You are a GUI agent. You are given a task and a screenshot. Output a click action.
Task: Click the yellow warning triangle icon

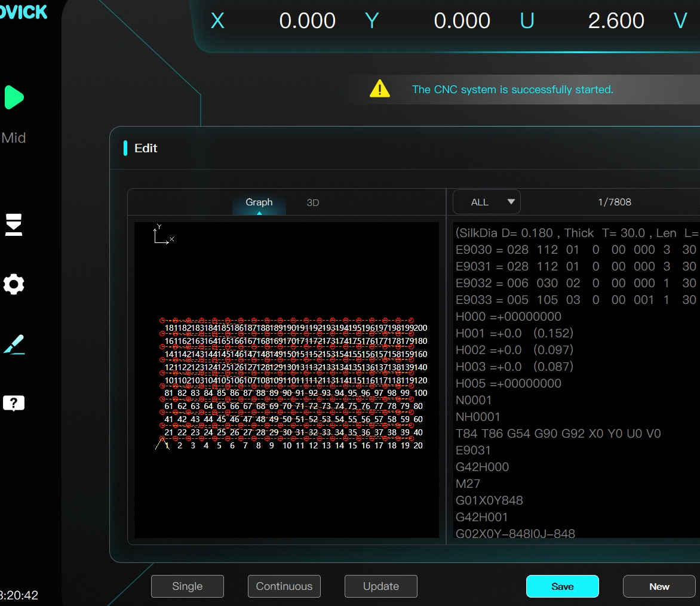coord(380,90)
